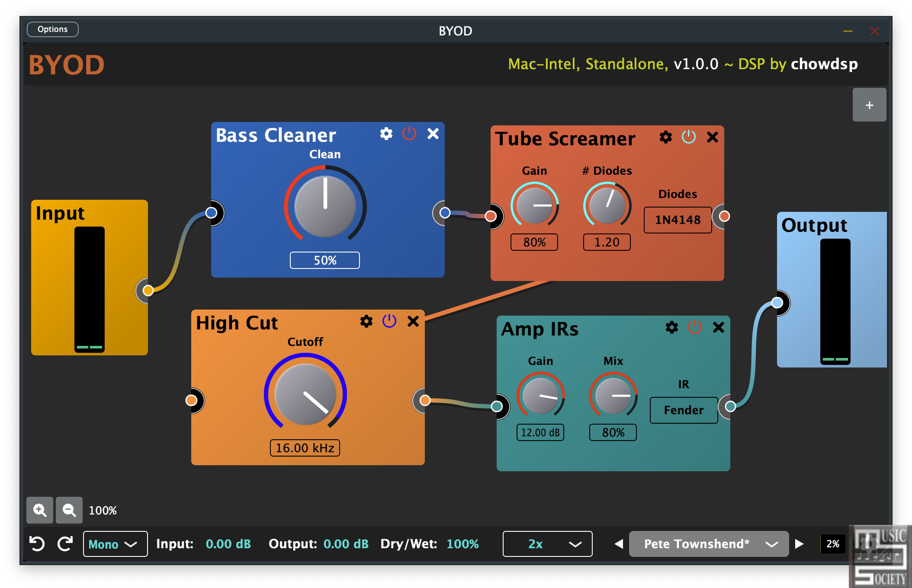Screen dimensions: 912x588
Task: Remove the Bass Cleaner module
Action: pos(433,134)
